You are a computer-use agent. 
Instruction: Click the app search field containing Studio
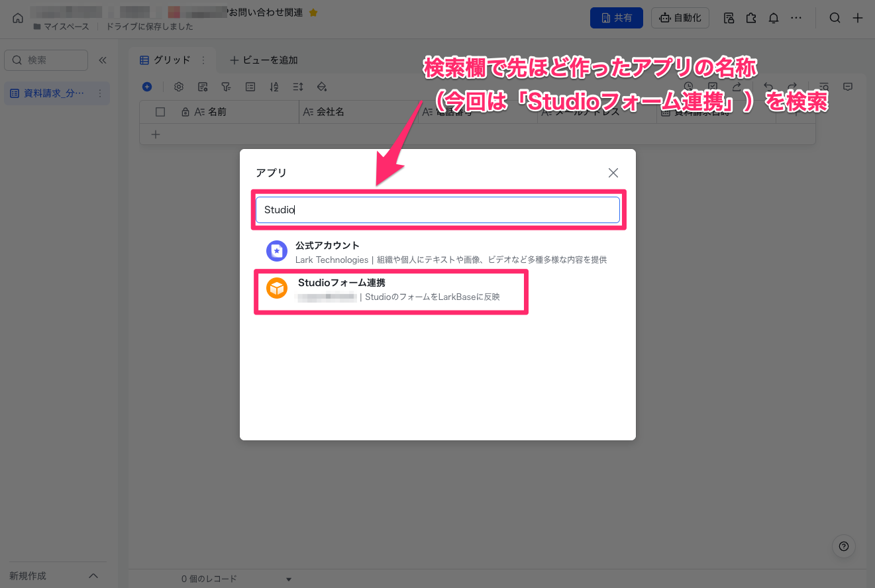pyautogui.click(x=438, y=210)
